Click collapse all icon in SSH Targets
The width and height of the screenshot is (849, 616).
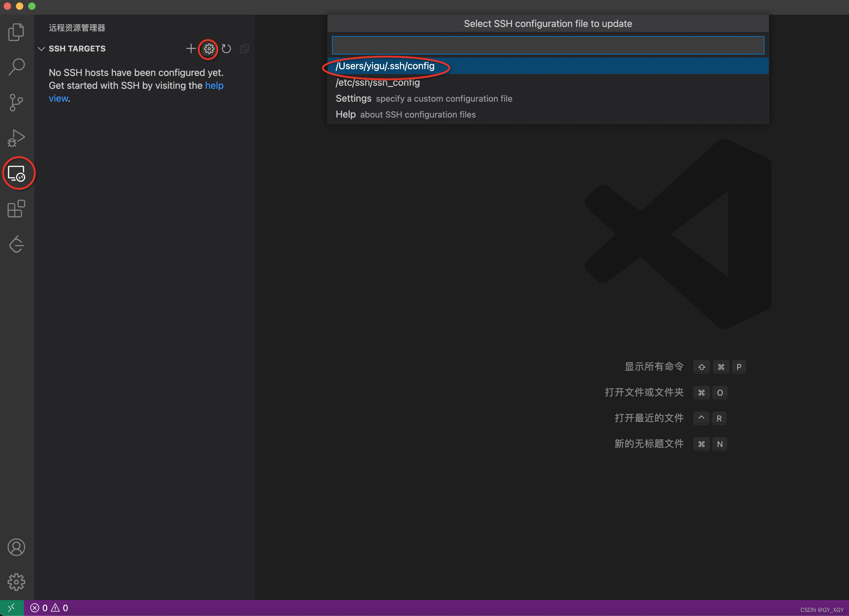(244, 49)
